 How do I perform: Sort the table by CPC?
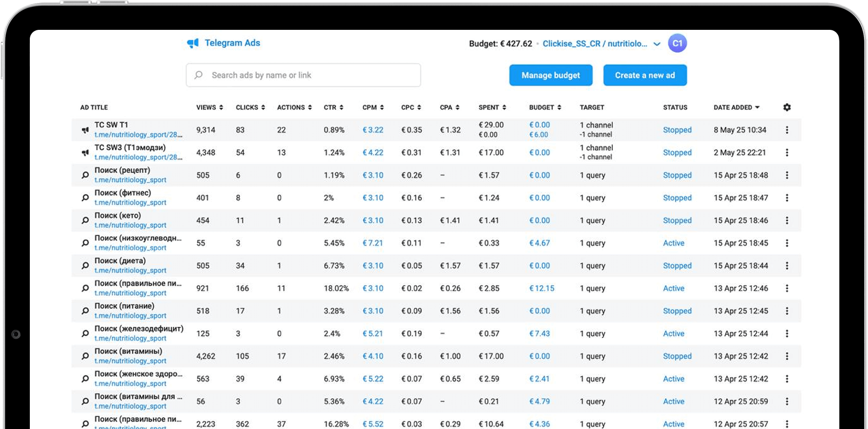pos(411,107)
